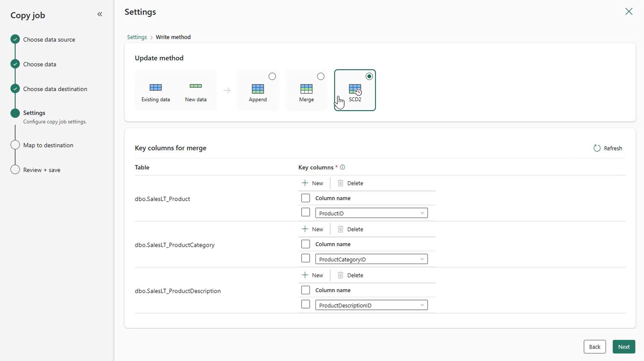
Task: Add new key column for dbo.SalesLT_ProductCategory
Action: coord(312,229)
